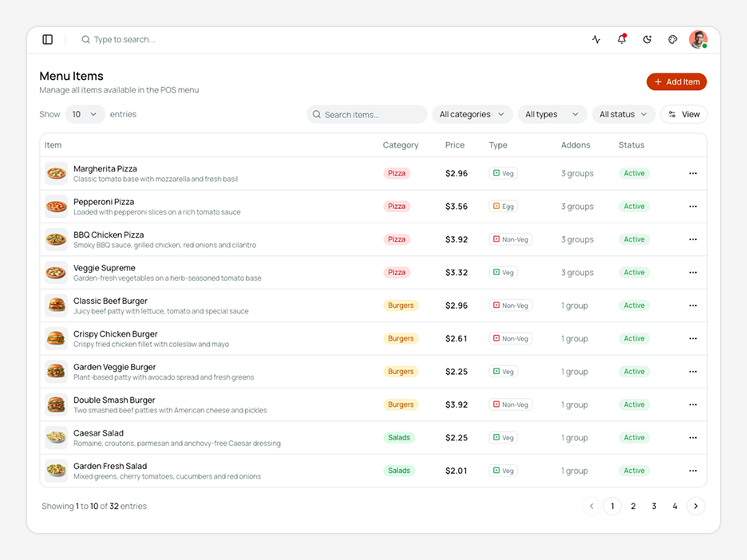Go to next page arrow
Image resolution: width=747 pixels, height=560 pixels.
click(x=696, y=507)
